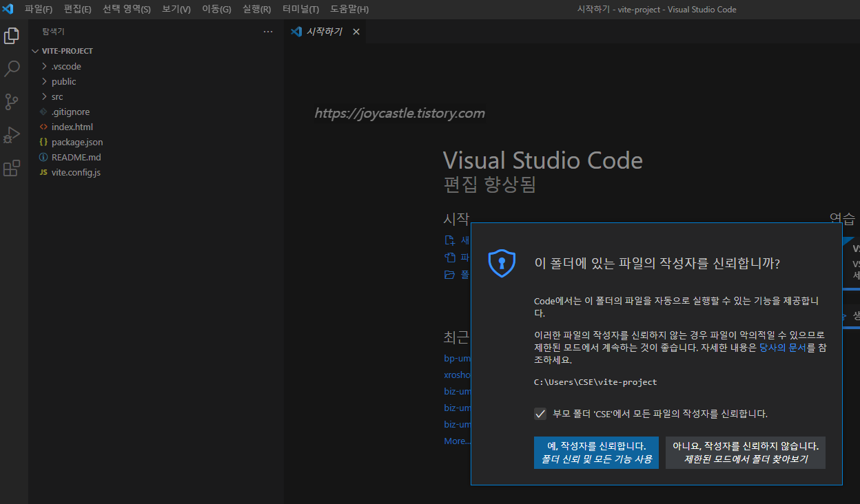The width and height of the screenshot is (860, 504).
Task: Click the shield lock icon in dialog
Action: [x=502, y=263]
